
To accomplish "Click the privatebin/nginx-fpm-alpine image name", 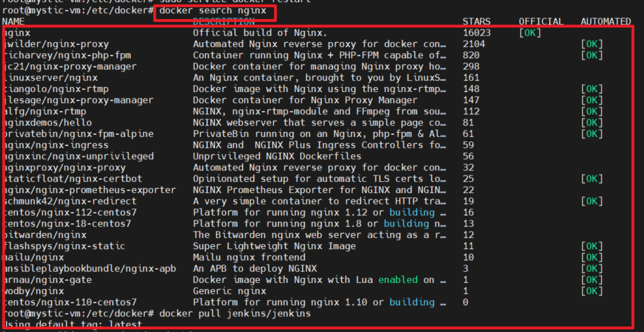I will click(x=78, y=134).
